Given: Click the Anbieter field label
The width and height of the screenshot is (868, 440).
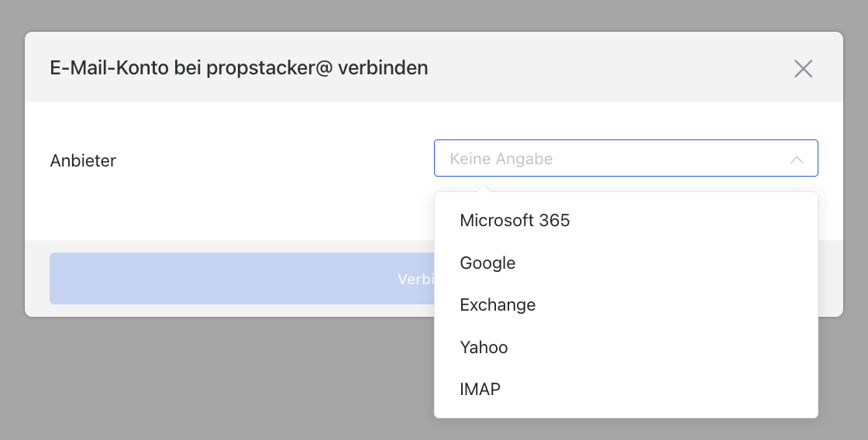Looking at the screenshot, I should click(x=83, y=161).
